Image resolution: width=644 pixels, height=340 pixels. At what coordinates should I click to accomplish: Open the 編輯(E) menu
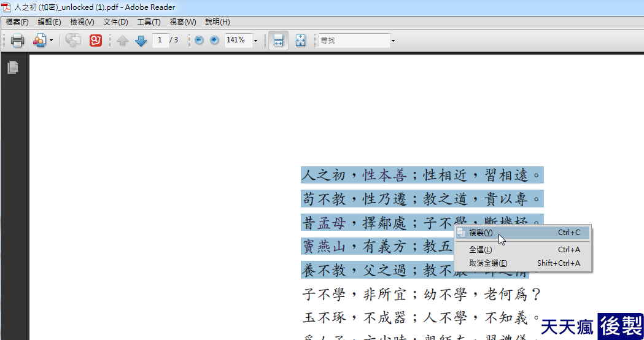[x=49, y=21]
